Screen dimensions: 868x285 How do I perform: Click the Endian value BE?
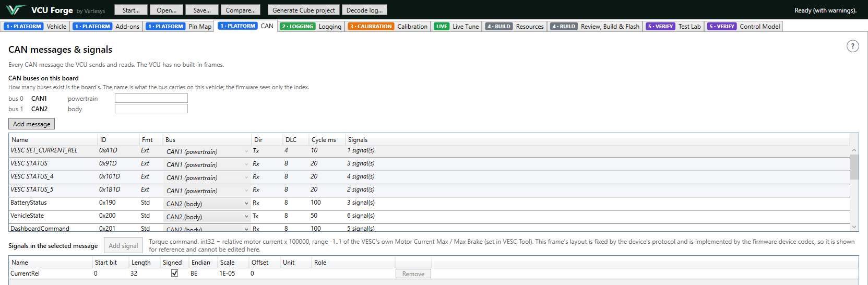[194, 274]
